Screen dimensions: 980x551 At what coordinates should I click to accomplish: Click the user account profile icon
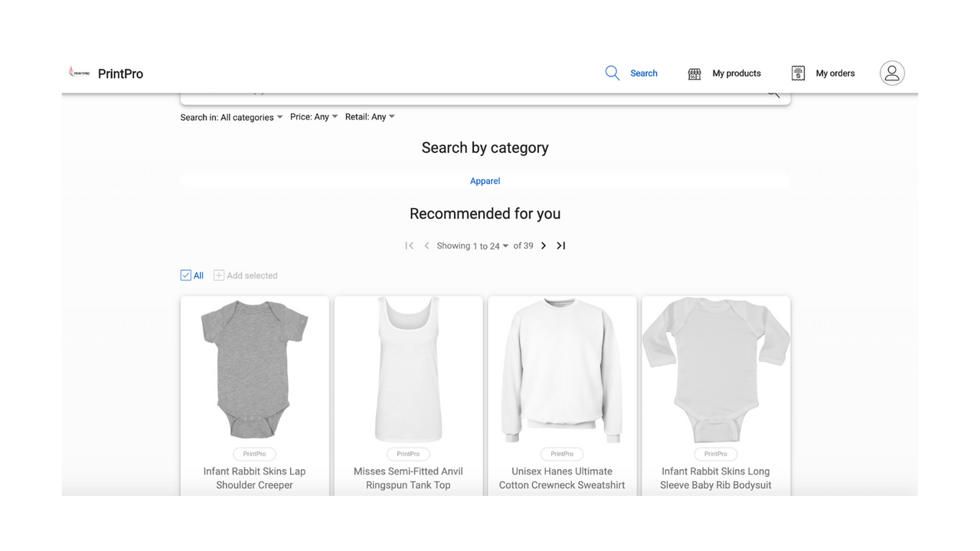pos(891,73)
